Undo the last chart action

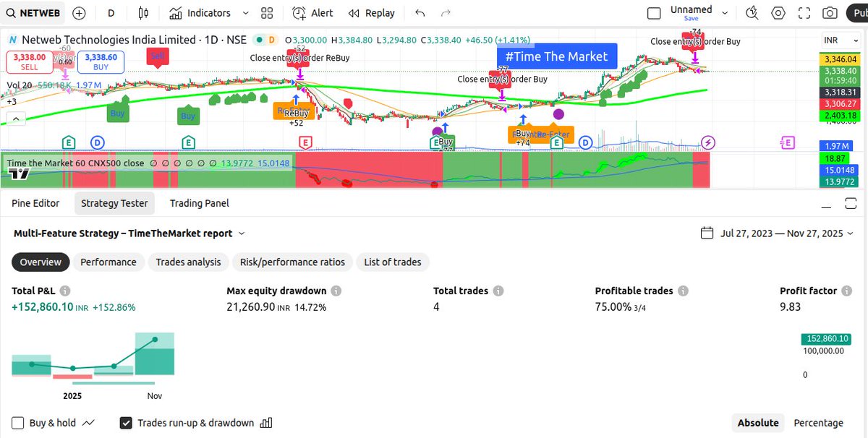click(x=420, y=13)
